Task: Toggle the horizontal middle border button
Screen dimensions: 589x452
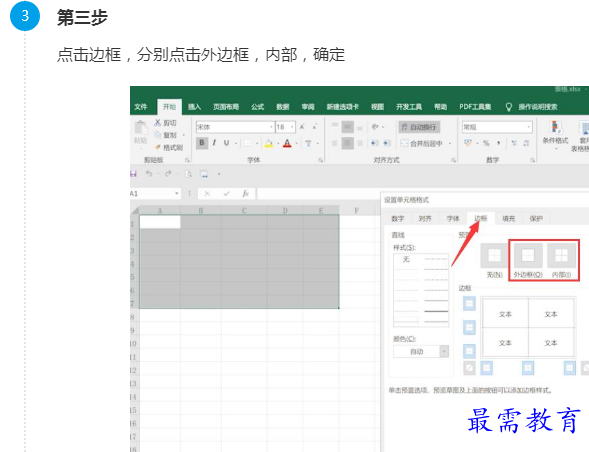Action: point(469,327)
